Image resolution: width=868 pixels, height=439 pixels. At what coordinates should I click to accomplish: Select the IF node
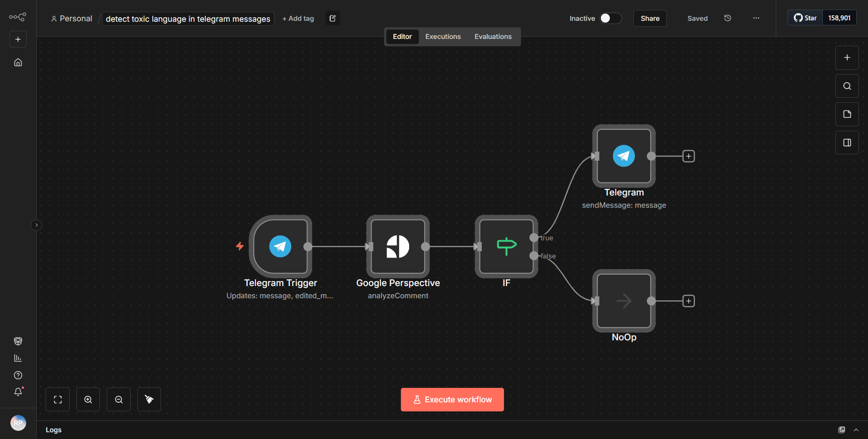(x=506, y=246)
